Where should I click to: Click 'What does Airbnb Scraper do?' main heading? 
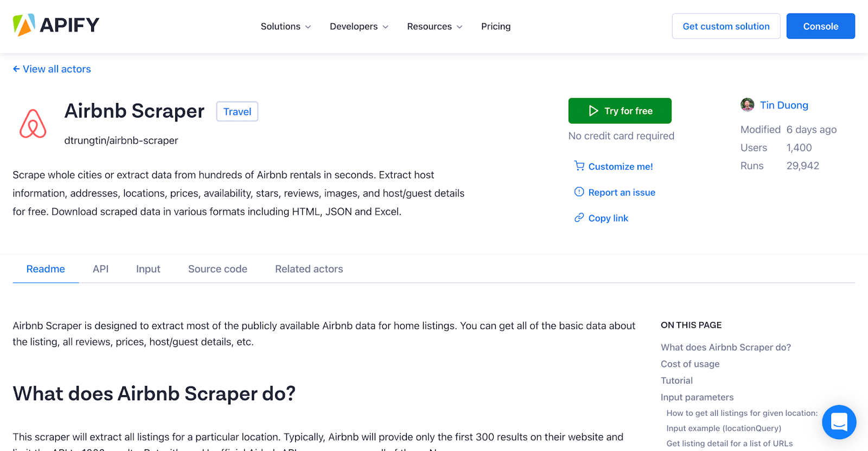point(154,394)
